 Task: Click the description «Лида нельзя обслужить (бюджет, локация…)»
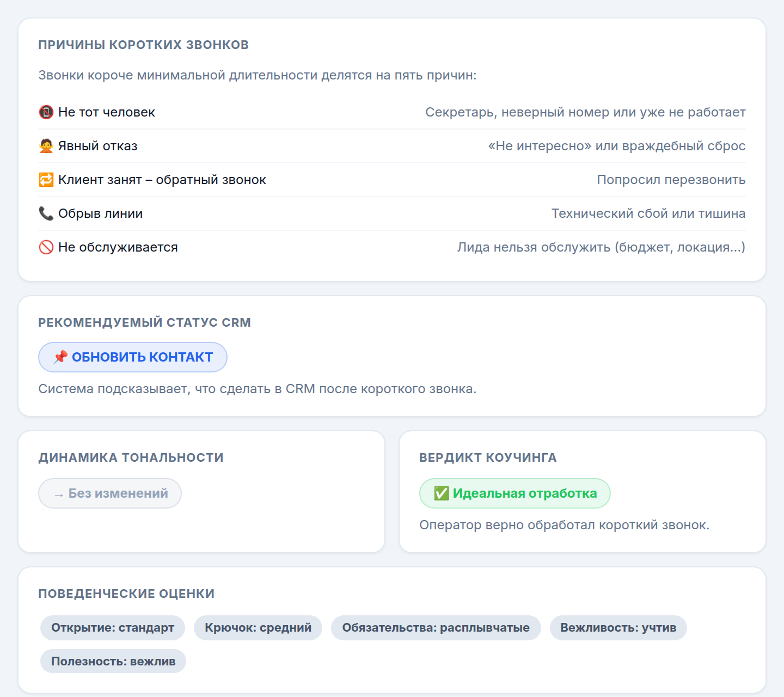pos(602,247)
